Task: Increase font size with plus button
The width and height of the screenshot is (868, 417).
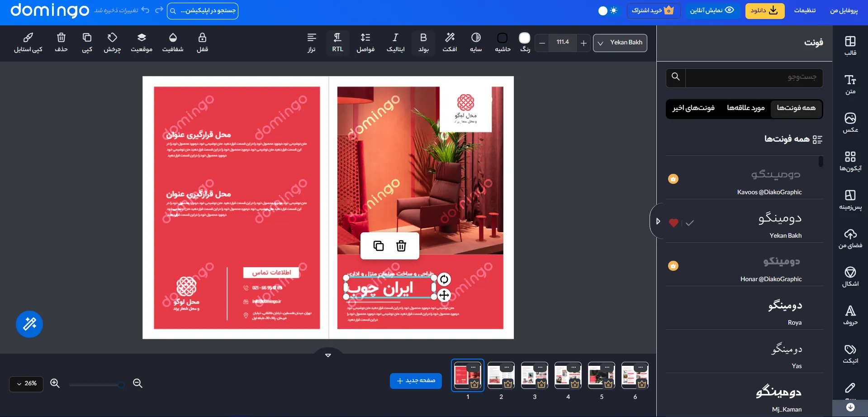Action: pos(583,43)
